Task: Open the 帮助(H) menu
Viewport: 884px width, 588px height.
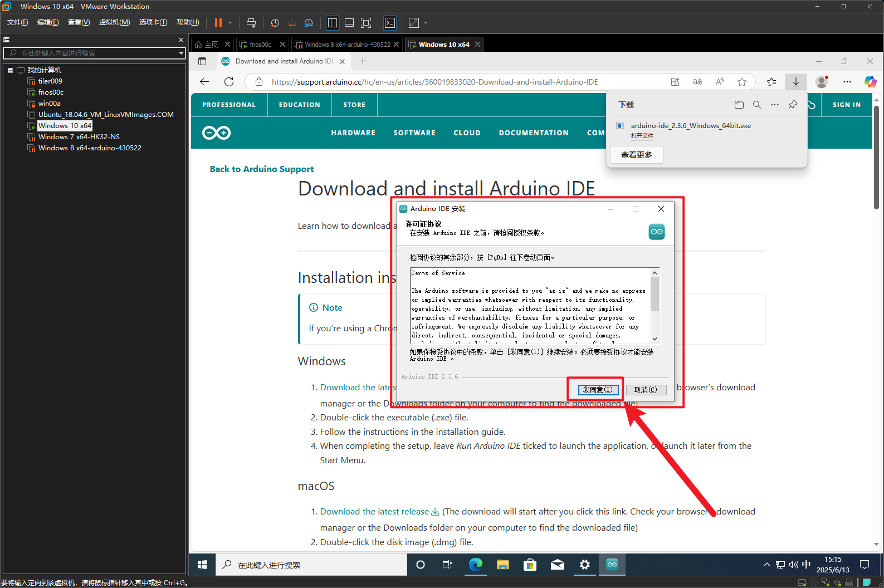Action: (x=188, y=22)
